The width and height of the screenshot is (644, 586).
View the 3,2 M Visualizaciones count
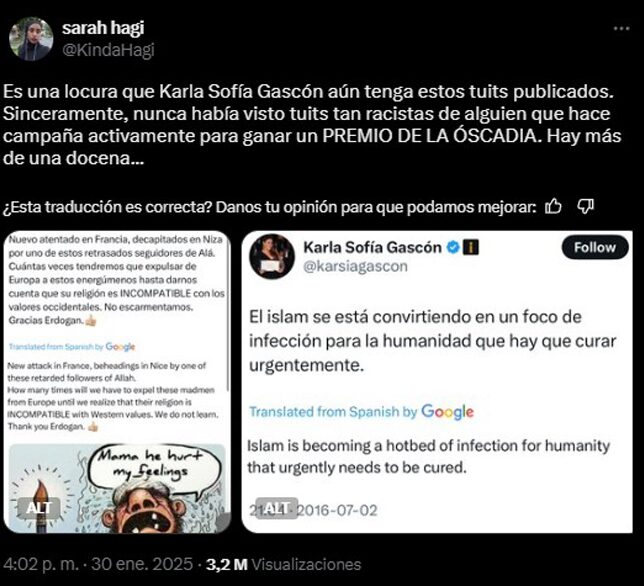click(283, 564)
